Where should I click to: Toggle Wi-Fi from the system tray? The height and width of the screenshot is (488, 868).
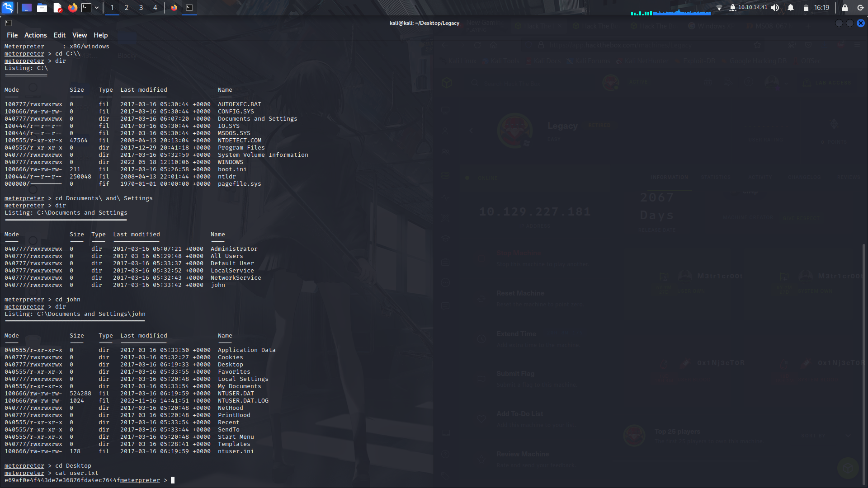[718, 7]
